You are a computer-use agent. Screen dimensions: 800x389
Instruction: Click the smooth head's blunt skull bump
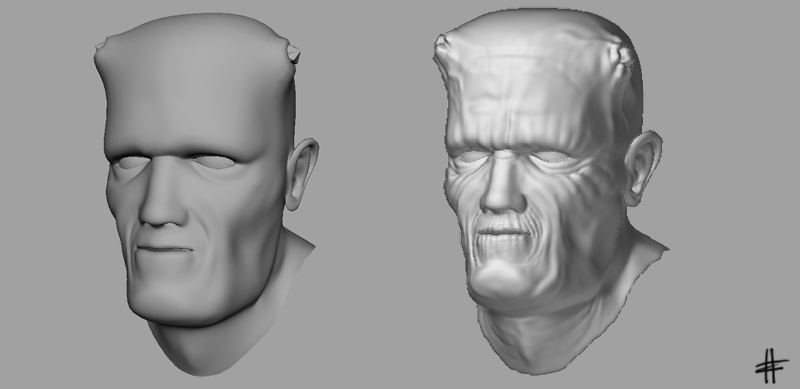tap(101, 46)
